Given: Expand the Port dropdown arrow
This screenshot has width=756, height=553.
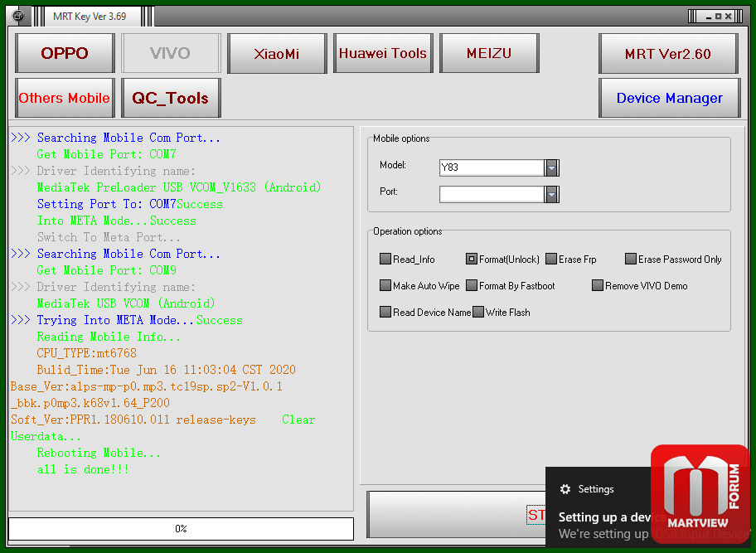Looking at the screenshot, I should pos(551,194).
